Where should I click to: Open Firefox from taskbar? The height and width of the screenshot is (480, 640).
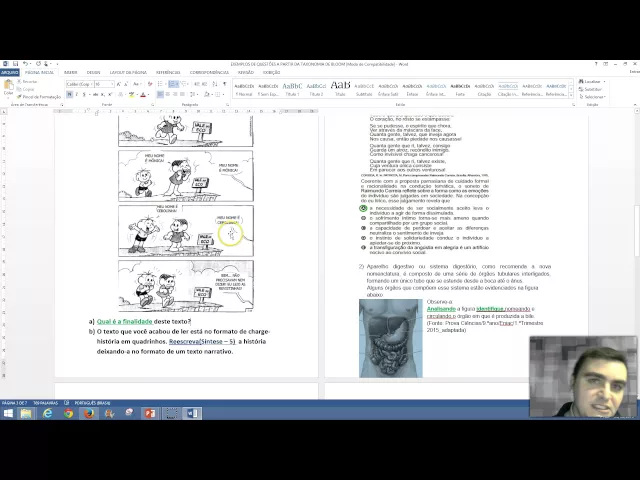[x=89, y=413]
